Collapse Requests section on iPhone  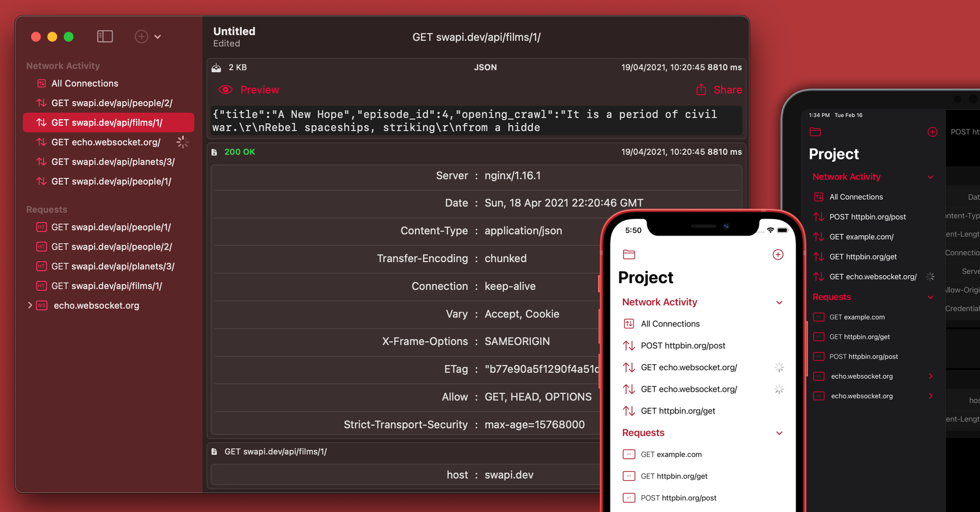coord(779,433)
